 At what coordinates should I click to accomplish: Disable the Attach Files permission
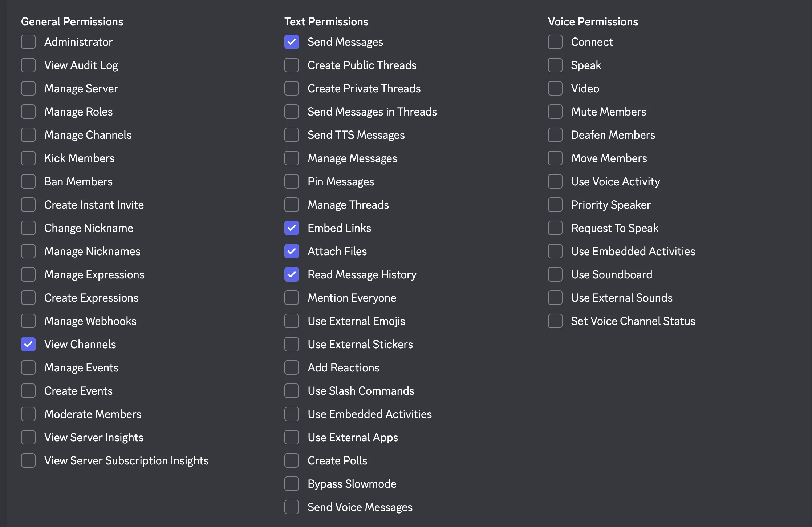[292, 251]
